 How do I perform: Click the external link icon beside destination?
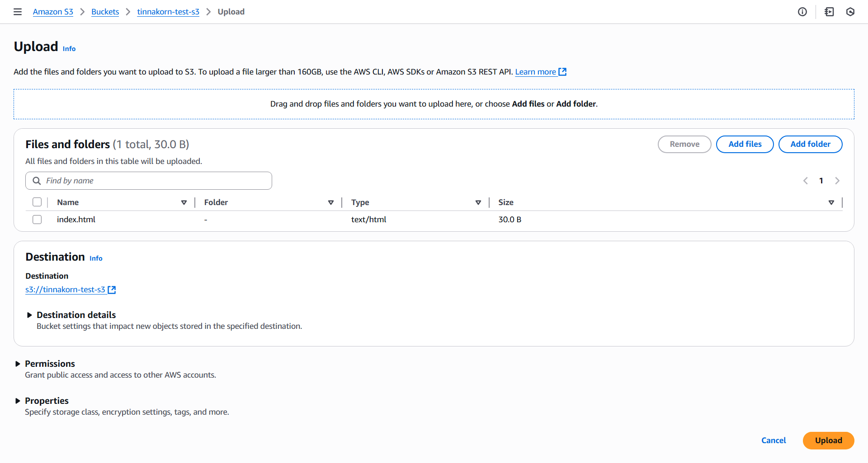[x=112, y=290]
